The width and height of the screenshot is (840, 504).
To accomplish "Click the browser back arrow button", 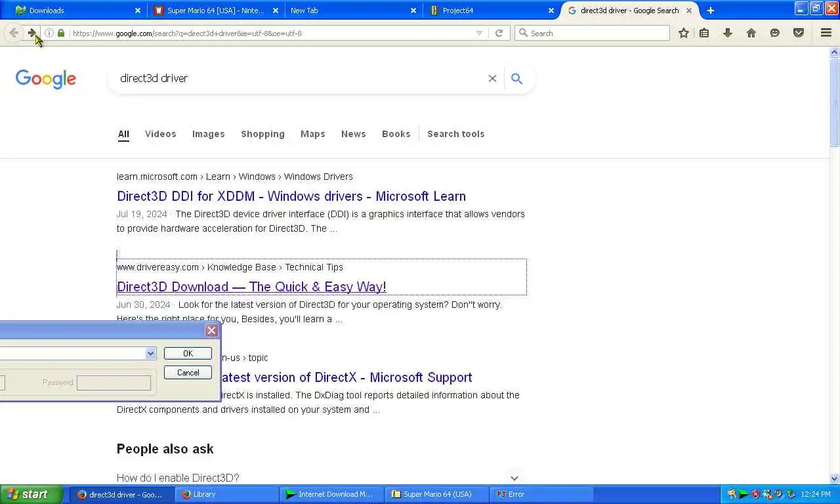I will [13, 33].
